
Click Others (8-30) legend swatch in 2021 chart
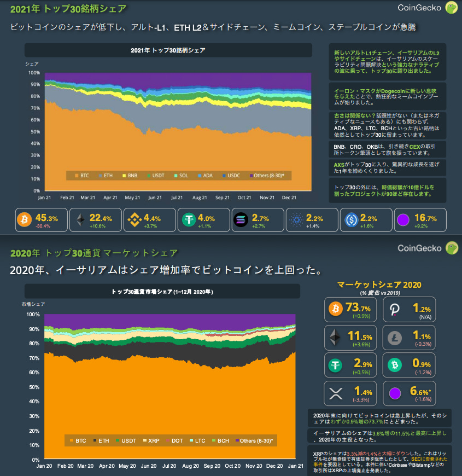click(x=251, y=176)
